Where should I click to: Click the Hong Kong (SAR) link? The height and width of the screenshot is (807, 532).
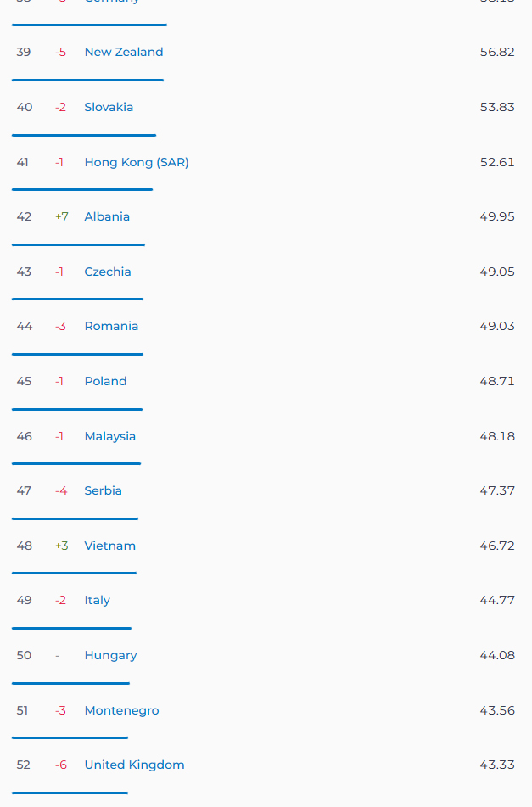click(x=137, y=162)
